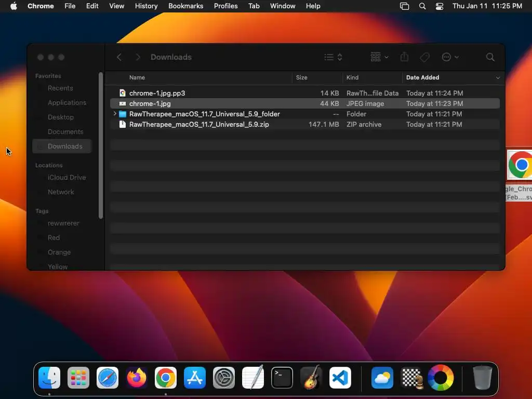Image resolution: width=532 pixels, height=399 pixels.
Task: Open Control Center in menu bar
Action: pos(440,6)
